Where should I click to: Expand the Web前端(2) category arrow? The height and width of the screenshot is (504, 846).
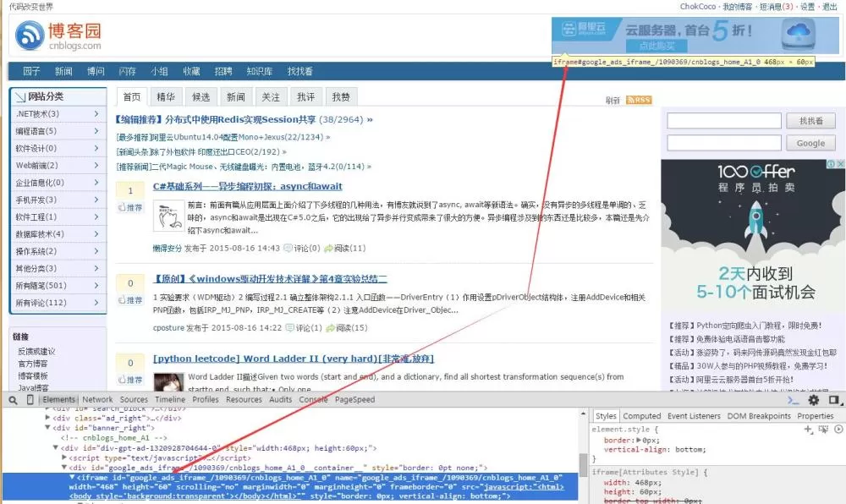pos(96,165)
